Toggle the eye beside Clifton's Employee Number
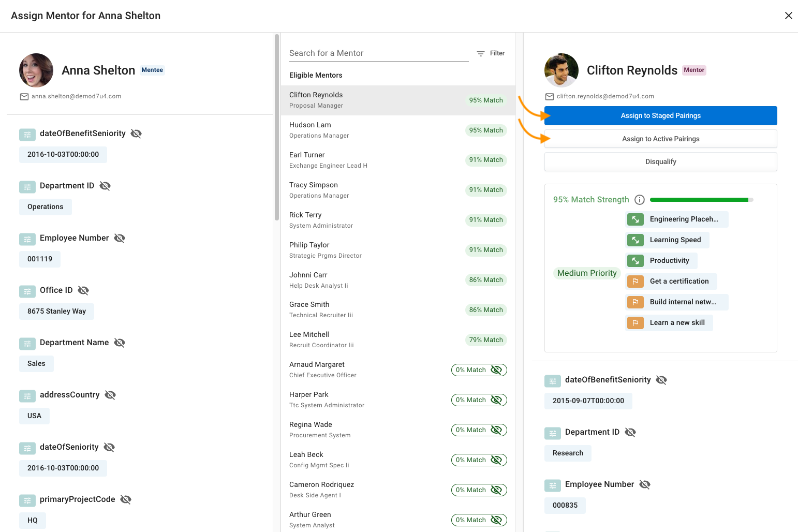This screenshot has width=798, height=532. pos(644,484)
